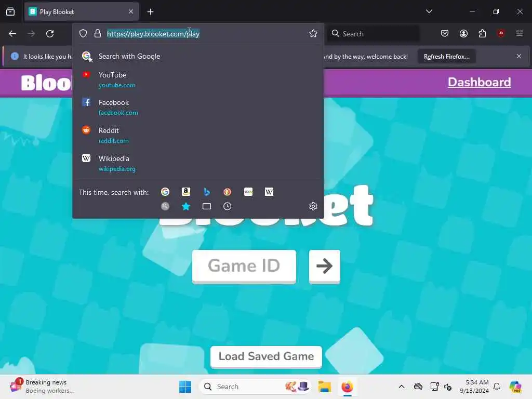Select Facebook suggestion
Viewport: 532px width, 399px height.
click(x=198, y=107)
